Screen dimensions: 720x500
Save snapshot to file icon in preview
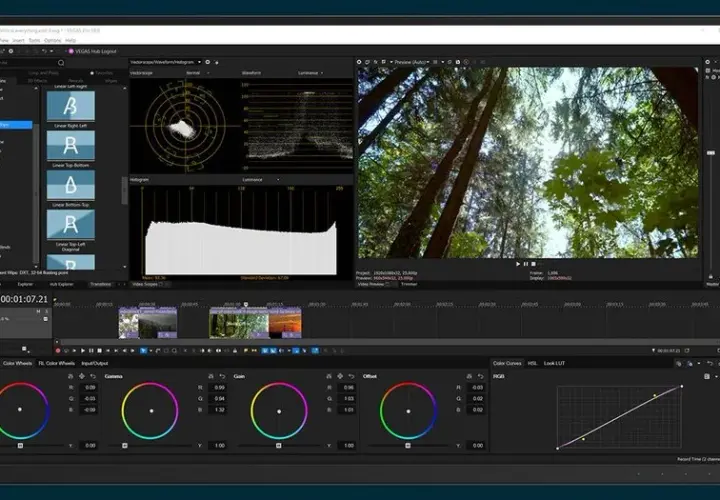point(458,62)
